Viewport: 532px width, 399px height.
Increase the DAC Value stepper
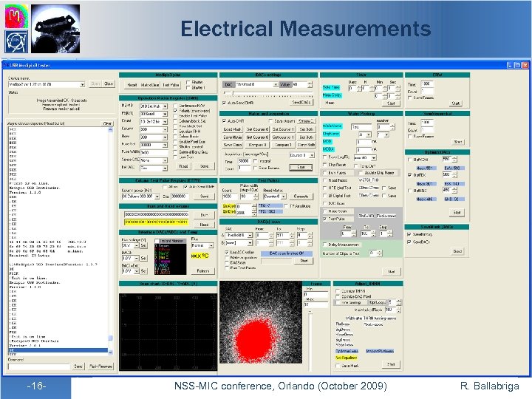[x=310, y=83]
